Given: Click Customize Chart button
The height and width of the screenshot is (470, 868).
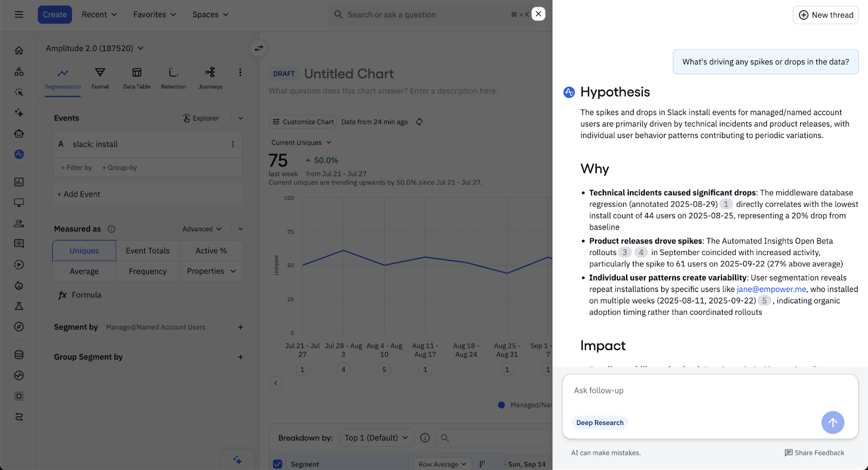Looking at the screenshot, I should pos(303,122).
